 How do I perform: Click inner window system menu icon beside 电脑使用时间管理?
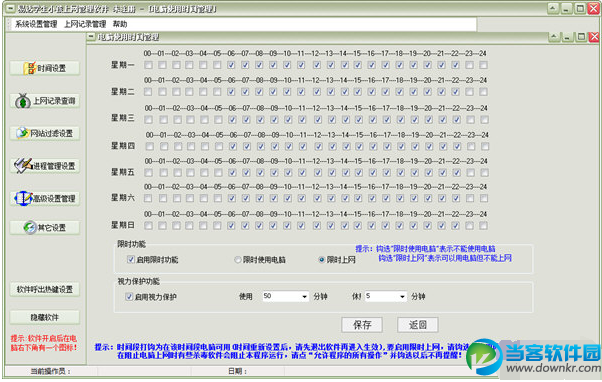(91, 37)
